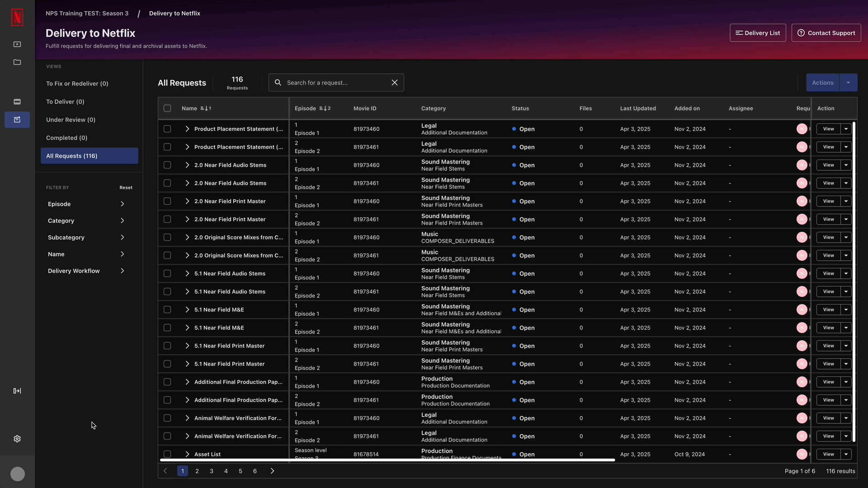This screenshot has width=868, height=488.
Task: Click the Contact Support button
Action: (x=826, y=33)
